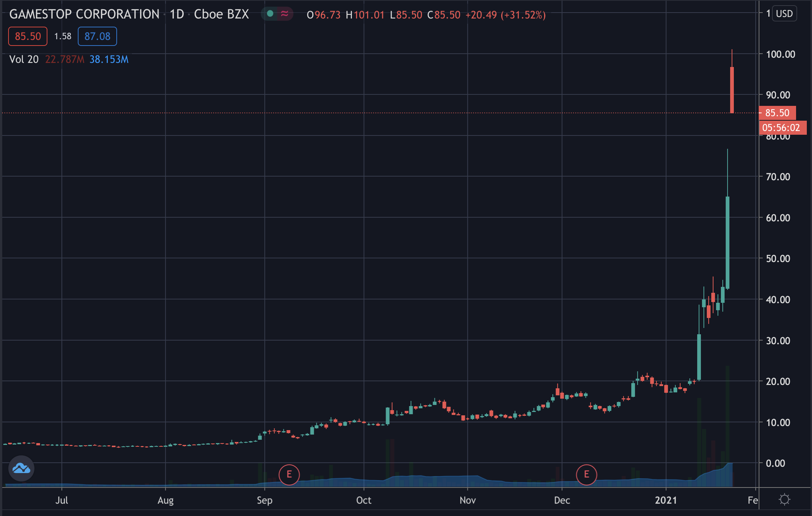Click the 85.50 current price label
The image size is (812, 516).
click(x=777, y=113)
